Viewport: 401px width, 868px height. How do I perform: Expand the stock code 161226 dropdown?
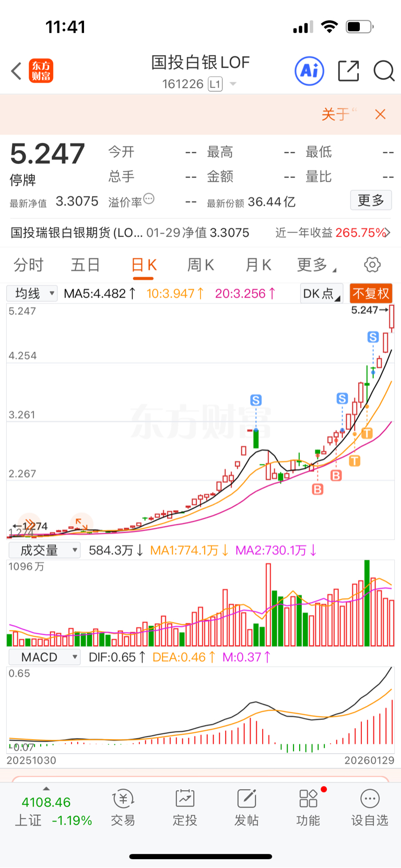tap(233, 84)
